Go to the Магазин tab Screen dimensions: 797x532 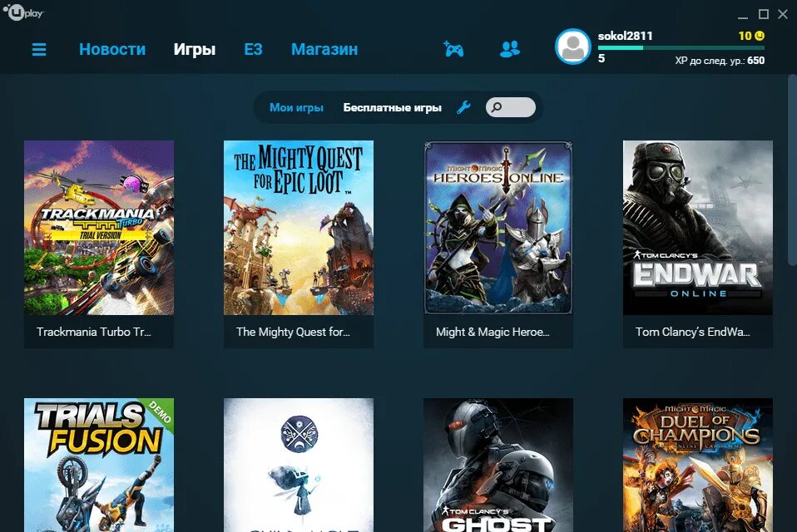point(324,49)
